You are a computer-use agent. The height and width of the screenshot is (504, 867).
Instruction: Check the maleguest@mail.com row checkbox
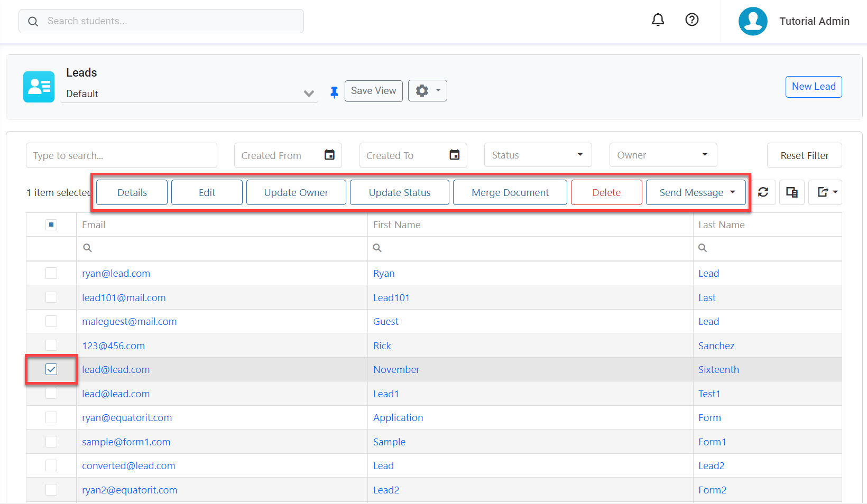(51, 321)
